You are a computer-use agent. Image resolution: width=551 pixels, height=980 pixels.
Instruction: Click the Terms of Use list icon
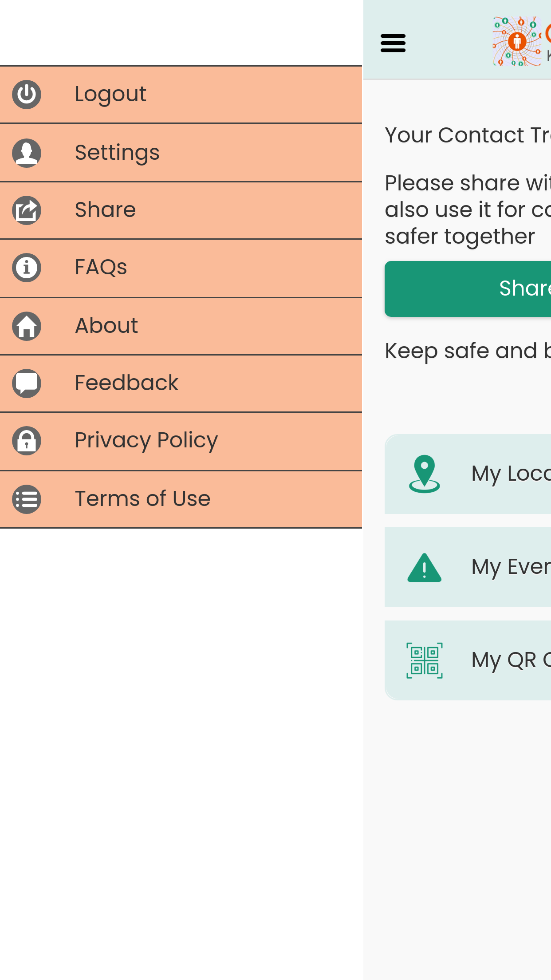(27, 499)
